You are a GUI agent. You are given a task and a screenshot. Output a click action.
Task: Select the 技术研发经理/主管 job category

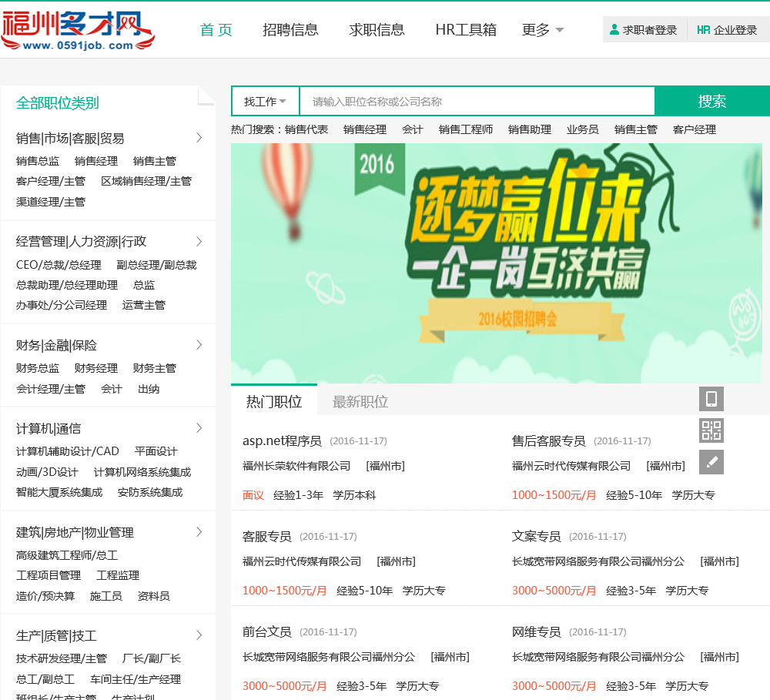coord(62,658)
